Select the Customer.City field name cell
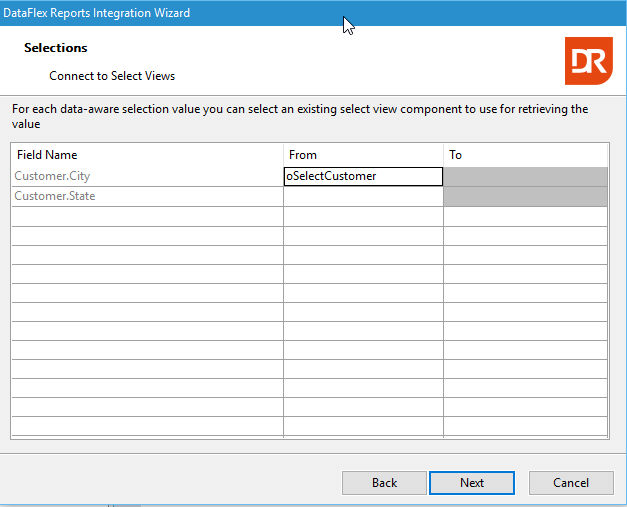The width and height of the screenshot is (627, 507). (147, 176)
